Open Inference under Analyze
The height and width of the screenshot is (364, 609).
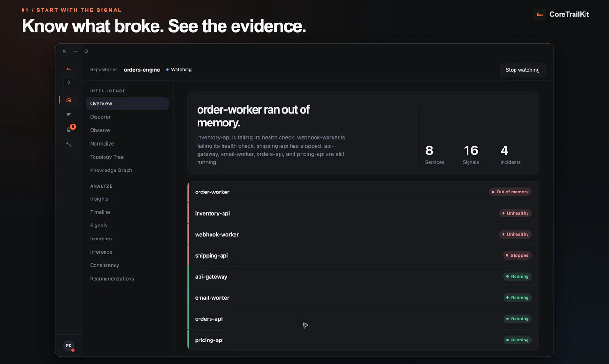point(128,252)
